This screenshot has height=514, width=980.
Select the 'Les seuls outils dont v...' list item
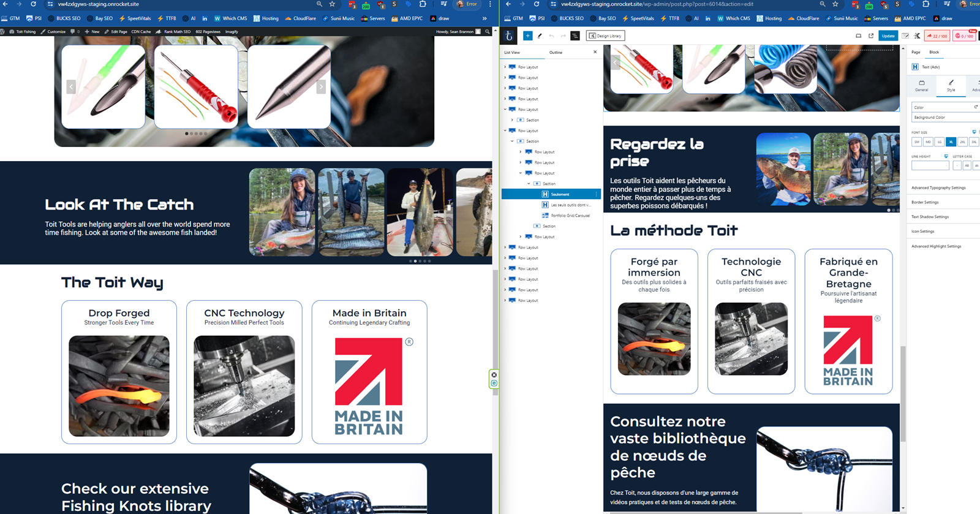click(x=570, y=205)
